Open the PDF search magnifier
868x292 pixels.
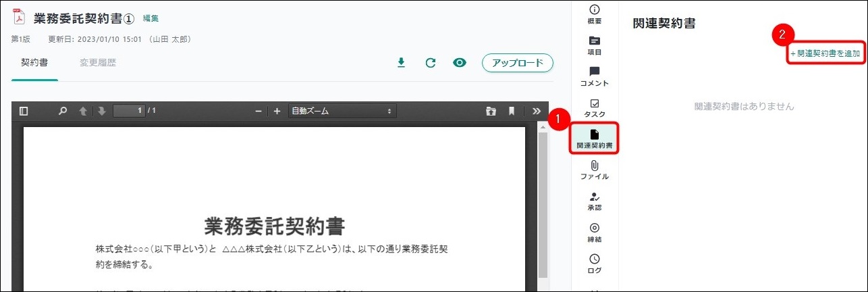point(63,111)
